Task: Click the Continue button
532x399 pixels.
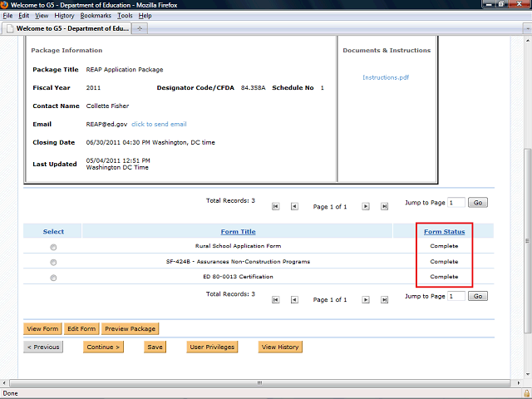Action: [x=103, y=347]
